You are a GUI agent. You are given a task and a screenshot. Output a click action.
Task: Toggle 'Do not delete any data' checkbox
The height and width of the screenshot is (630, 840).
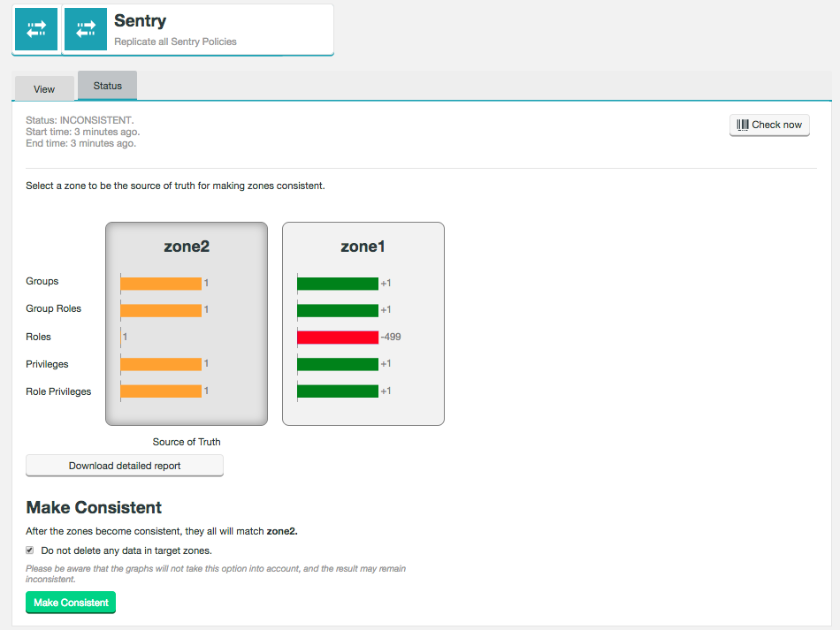[30, 550]
